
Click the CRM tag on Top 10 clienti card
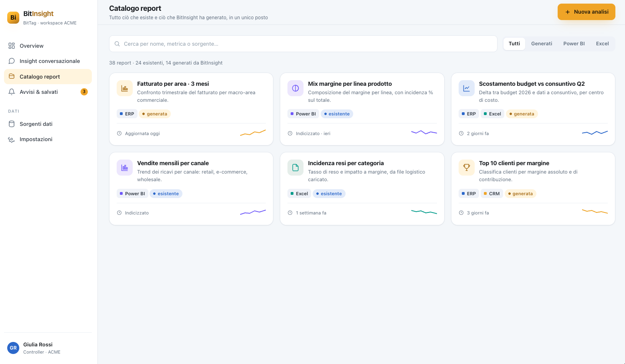pos(492,194)
